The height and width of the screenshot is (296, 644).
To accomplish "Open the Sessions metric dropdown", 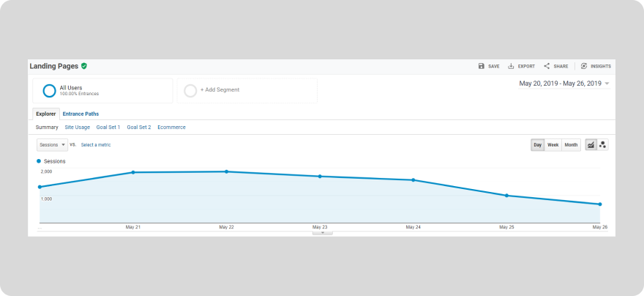I will (52, 145).
